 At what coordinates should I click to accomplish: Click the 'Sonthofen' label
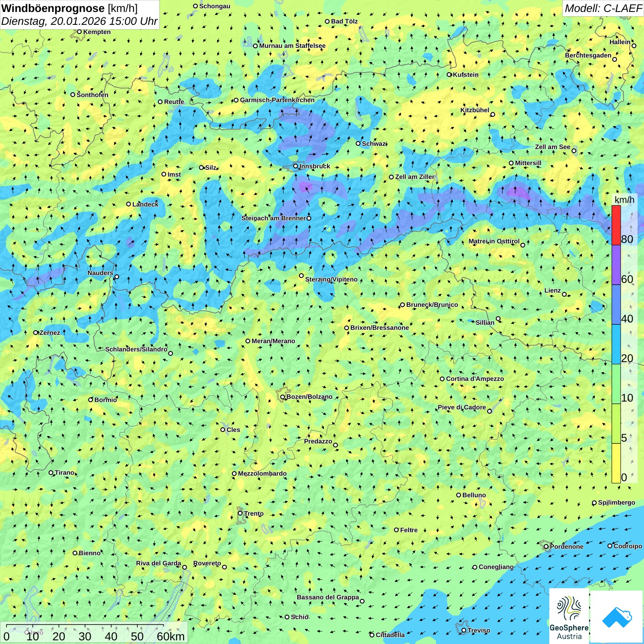tap(92, 95)
